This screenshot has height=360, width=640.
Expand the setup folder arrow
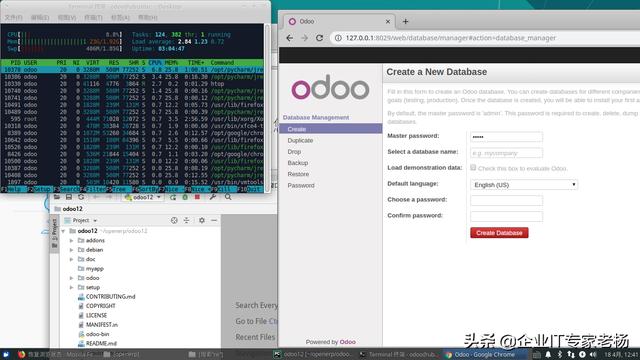71,287
